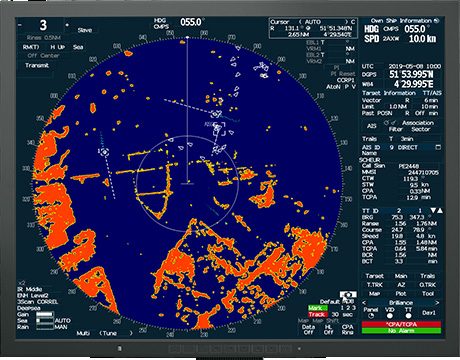The width and height of the screenshot is (460, 360).
Task: Click the green No Alarm status
Action: click(x=401, y=331)
